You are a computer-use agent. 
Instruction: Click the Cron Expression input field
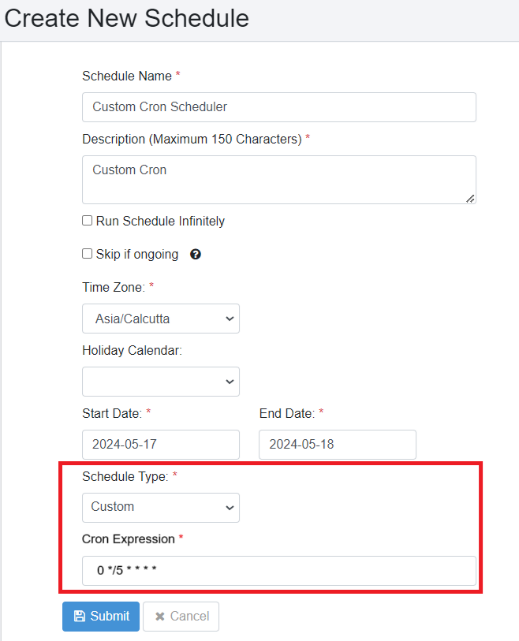pyautogui.click(x=279, y=571)
